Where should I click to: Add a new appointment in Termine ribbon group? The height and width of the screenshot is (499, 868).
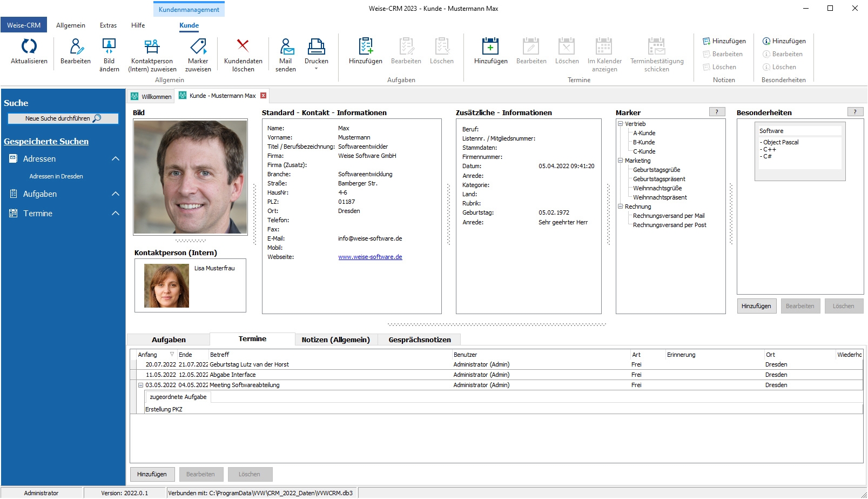490,47
